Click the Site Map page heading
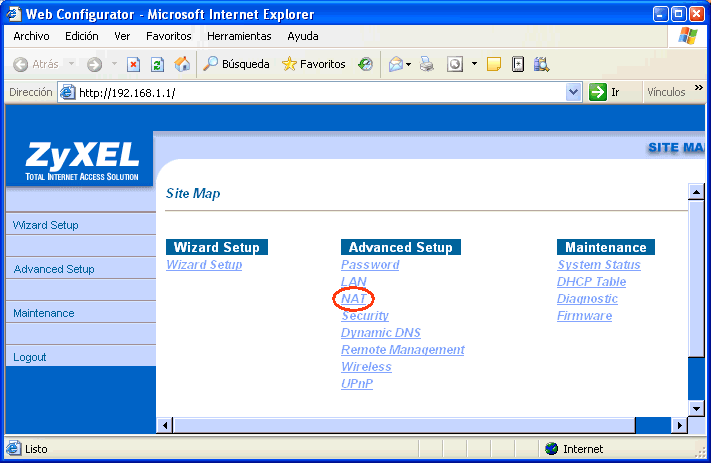Viewport: 711px width, 463px height. (193, 194)
